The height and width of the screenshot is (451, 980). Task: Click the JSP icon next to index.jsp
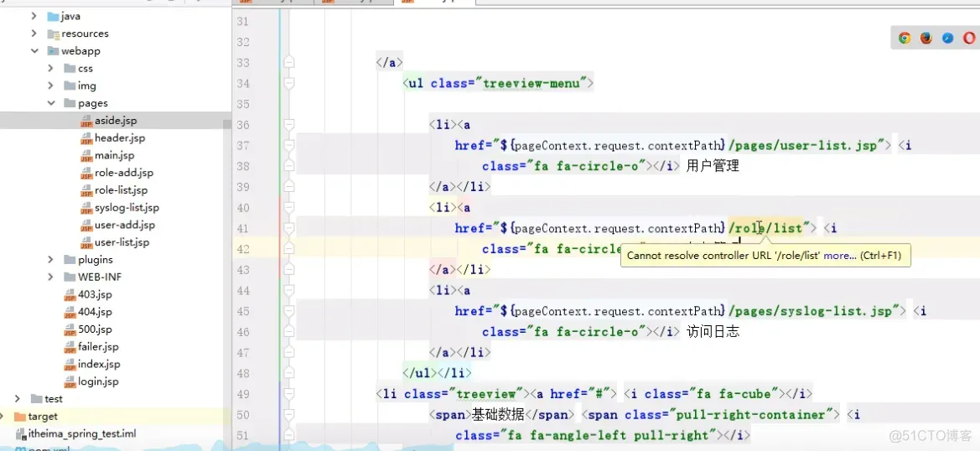pos(70,365)
